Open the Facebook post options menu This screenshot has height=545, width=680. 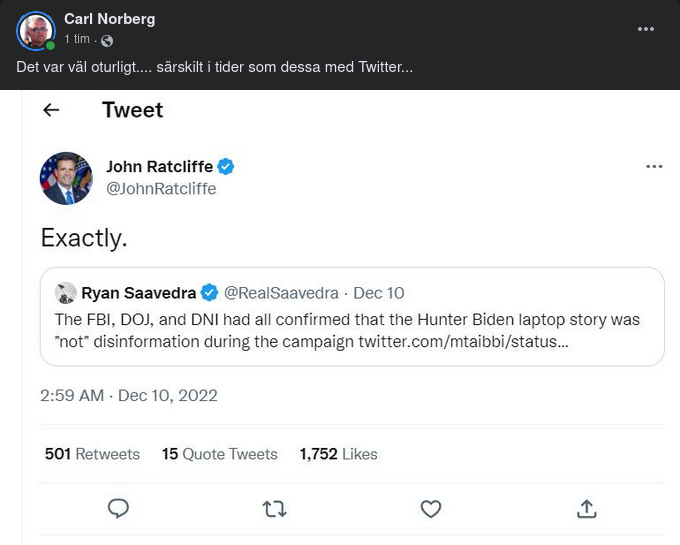[646, 30]
